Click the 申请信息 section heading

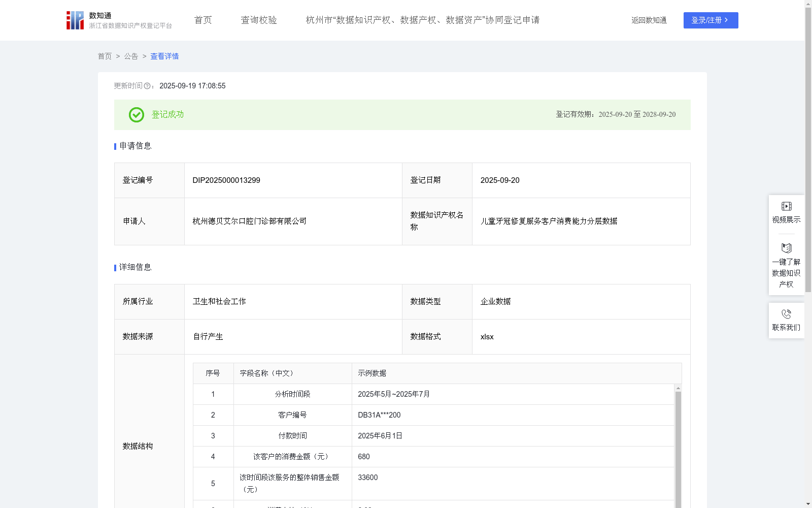click(135, 146)
